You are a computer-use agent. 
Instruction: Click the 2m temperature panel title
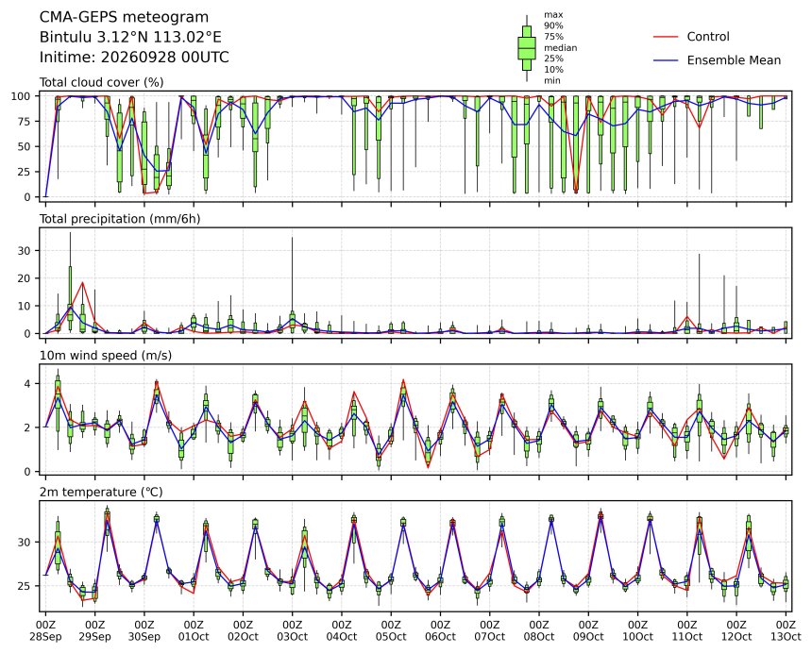click(101, 492)
